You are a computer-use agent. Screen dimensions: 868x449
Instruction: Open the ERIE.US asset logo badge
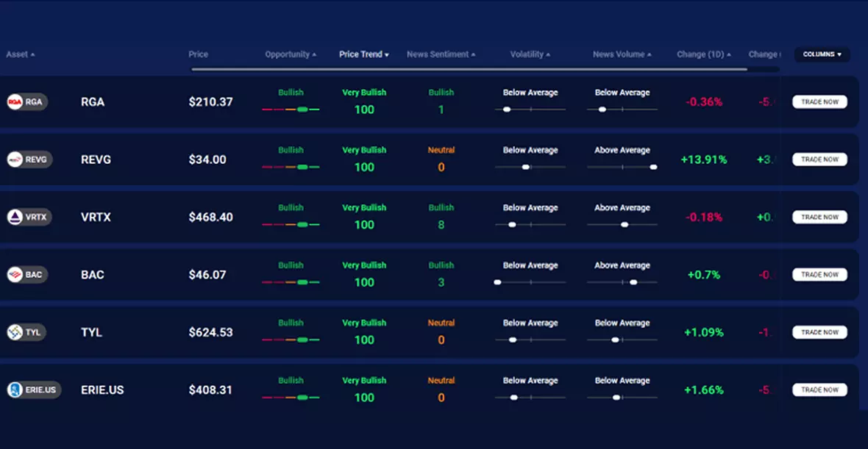34,390
